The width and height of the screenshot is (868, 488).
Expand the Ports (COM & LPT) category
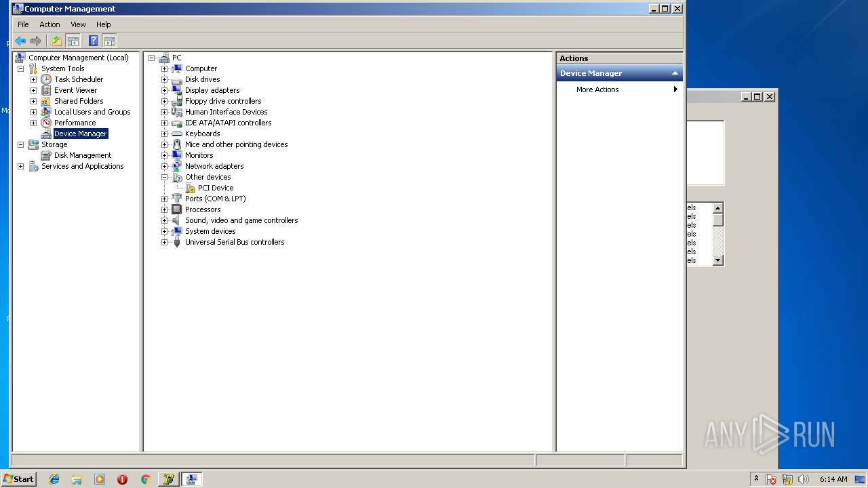[164, 199]
